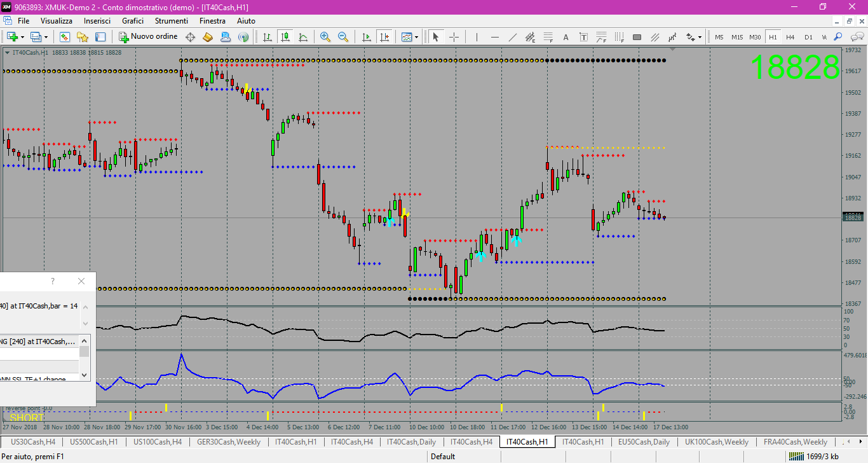This screenshot has width=868, height=463.
Task: Open the Market Watch window icon
Action: 65,37
